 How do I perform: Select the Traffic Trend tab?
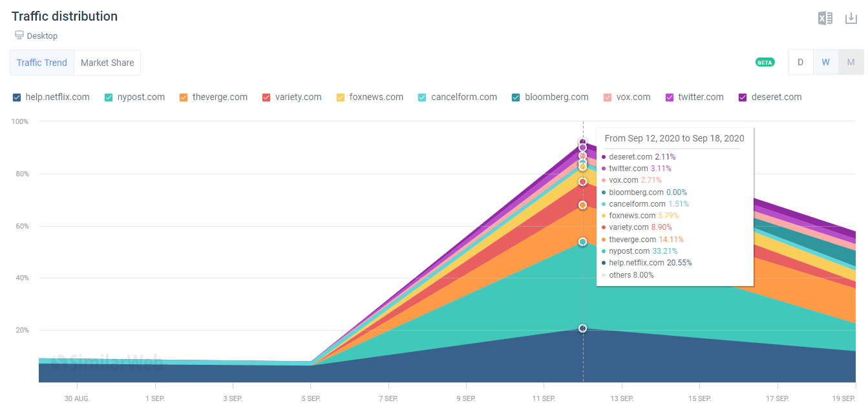click(x=42, y=63)
